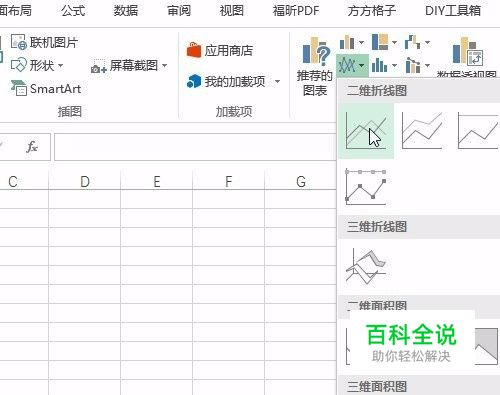This screenshot has height=395, width=500.
Task: Click the line chart insert button
Action: [x=352, y=65]
